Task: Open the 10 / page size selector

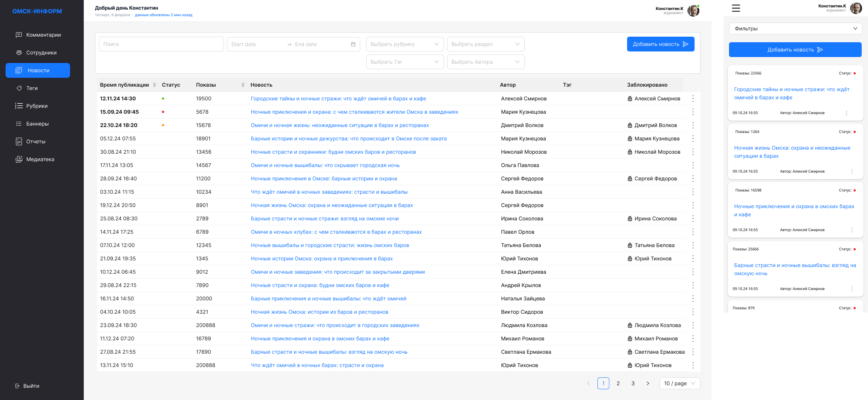Action: tap(679, 383)
